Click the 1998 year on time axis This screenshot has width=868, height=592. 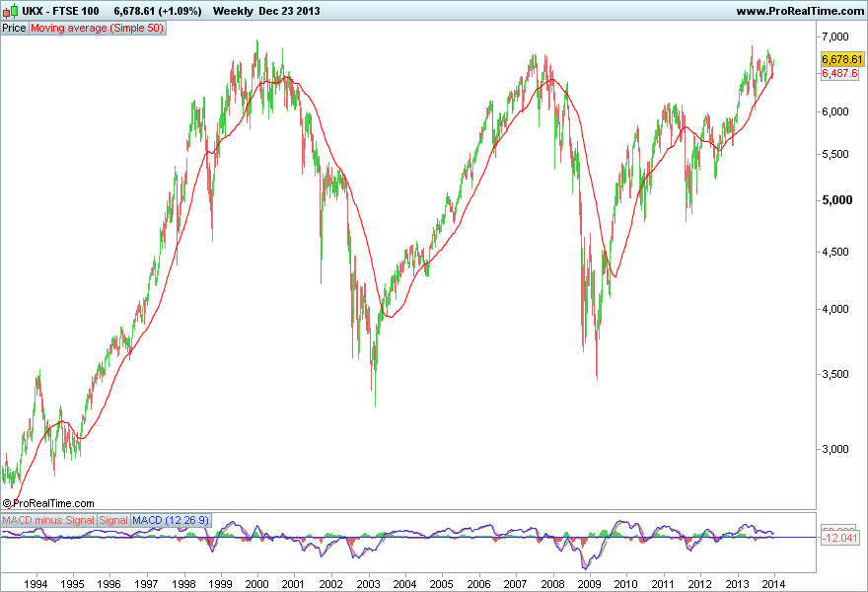point(183,584)
